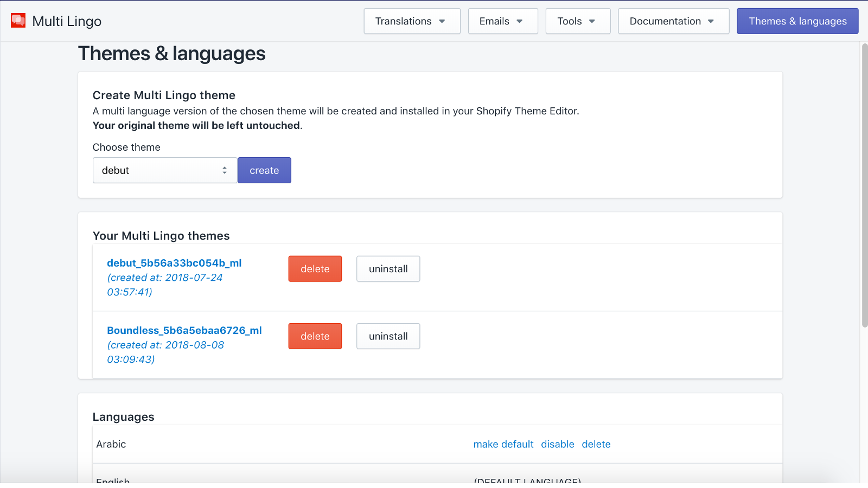Make Arabic the default language
The width and height of the screenshot is (868, 488).
pos(503,444)
